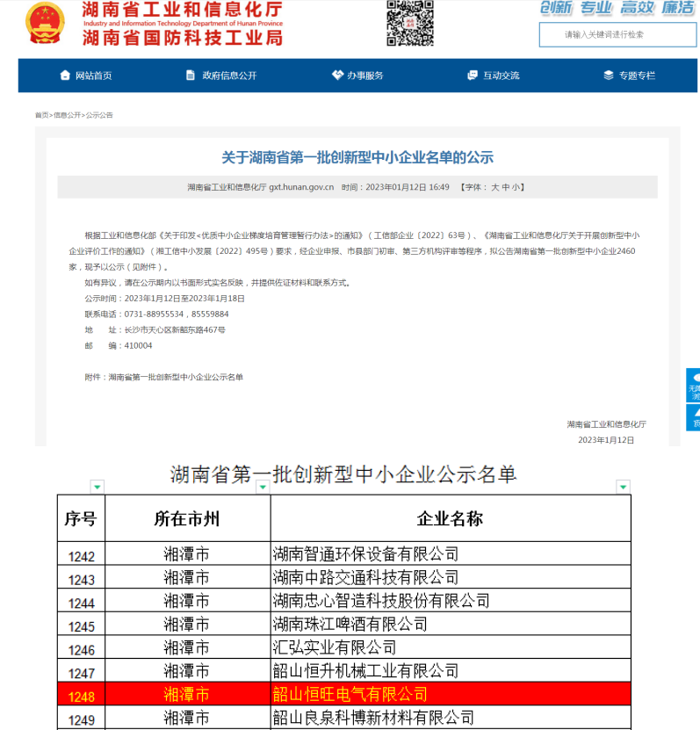
Task: Click the handshake icon beside 办事服务
Action: (x=337, y=76)
